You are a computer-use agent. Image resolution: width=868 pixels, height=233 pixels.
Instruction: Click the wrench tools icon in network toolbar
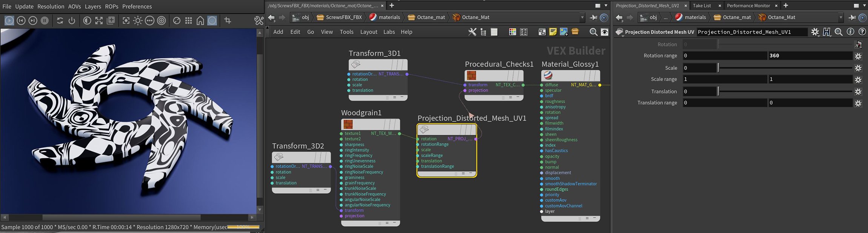[472, 32]
